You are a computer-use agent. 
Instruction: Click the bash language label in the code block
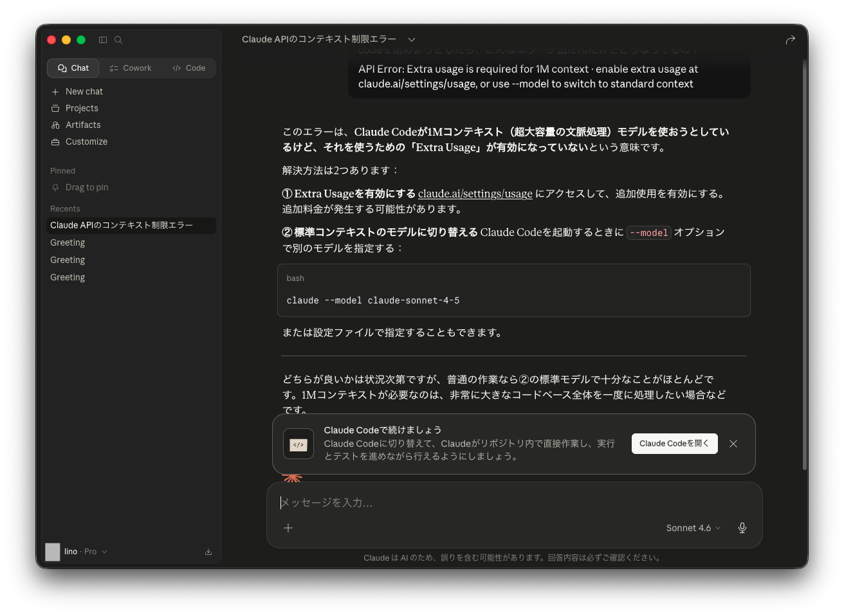click(295, 278)
